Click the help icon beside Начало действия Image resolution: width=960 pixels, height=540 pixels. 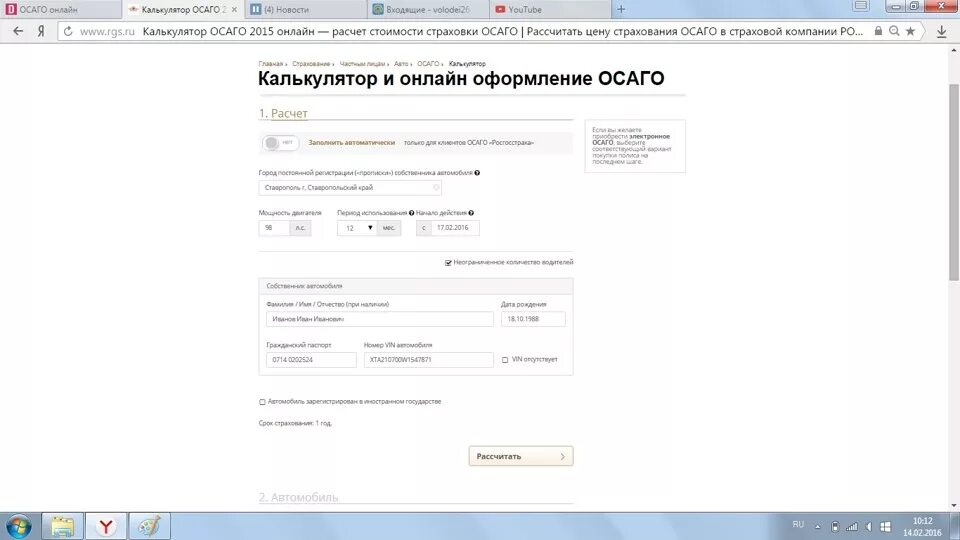pyautogui.click(x=471, y=213)
